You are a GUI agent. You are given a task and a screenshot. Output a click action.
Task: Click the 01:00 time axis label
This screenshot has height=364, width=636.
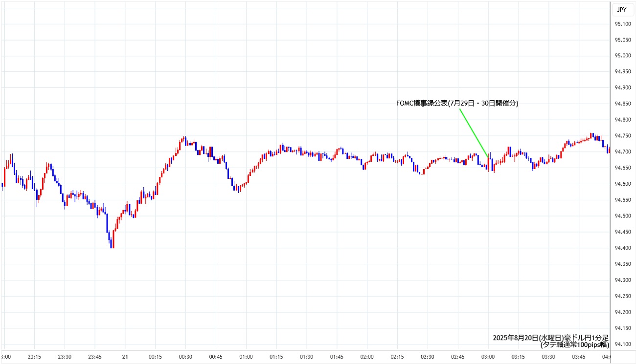coord(246,357)
